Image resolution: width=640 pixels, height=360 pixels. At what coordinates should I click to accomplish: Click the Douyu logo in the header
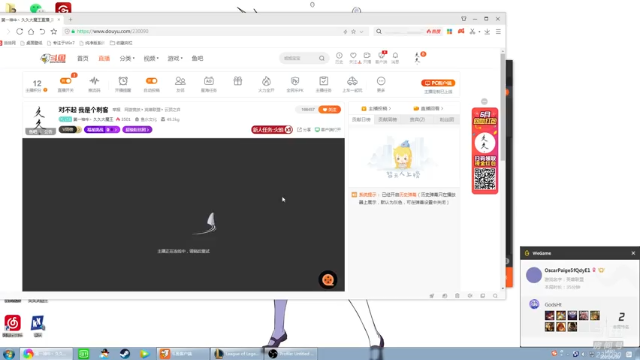click(x=53, y=58)
